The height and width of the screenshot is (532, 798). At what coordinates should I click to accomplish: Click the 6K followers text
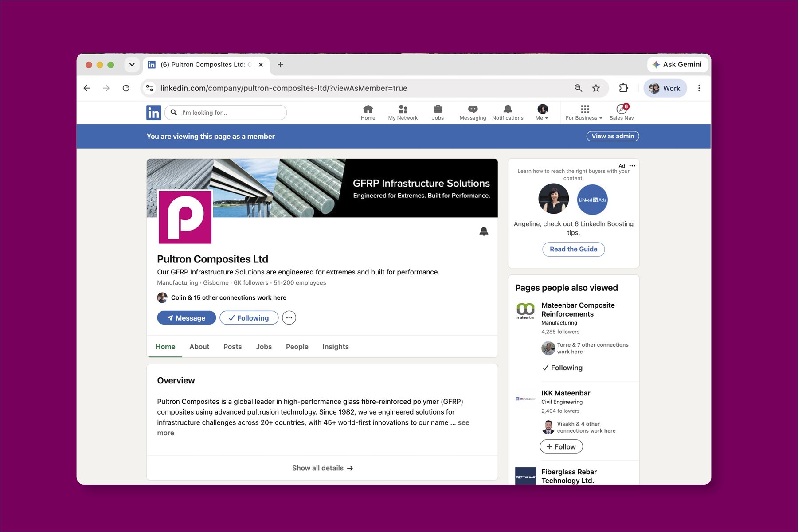(x=251, y=283)
